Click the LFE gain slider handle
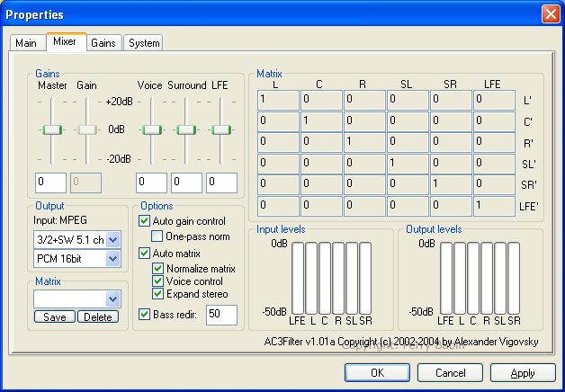Image resolution: width=565 pixels, height=392 pixels. point(220,130)
